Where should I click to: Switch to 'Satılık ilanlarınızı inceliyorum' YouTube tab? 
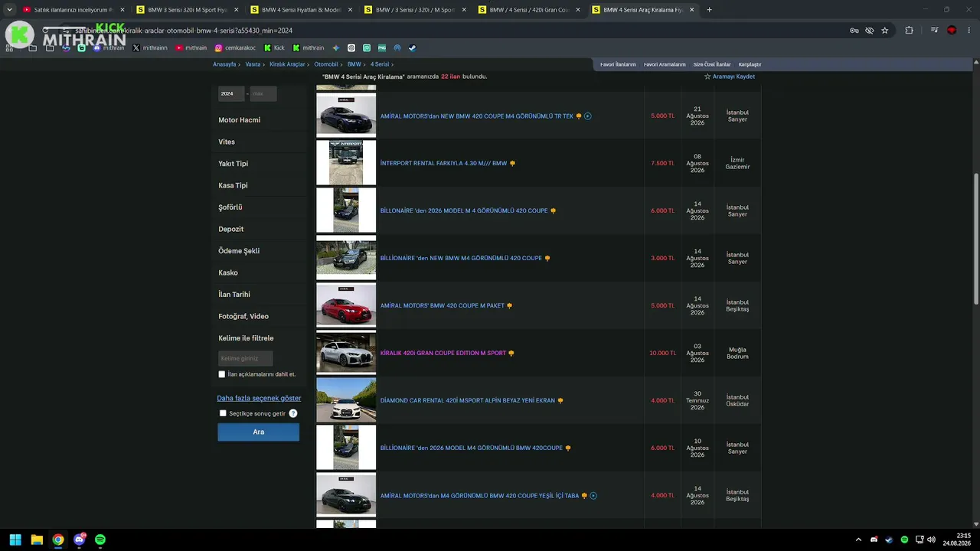point(73,10)
